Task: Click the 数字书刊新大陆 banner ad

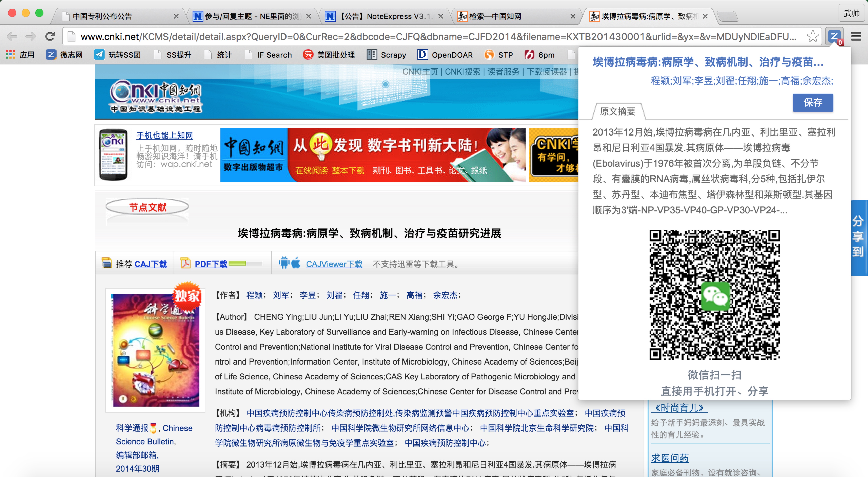Action: (373, 155)
